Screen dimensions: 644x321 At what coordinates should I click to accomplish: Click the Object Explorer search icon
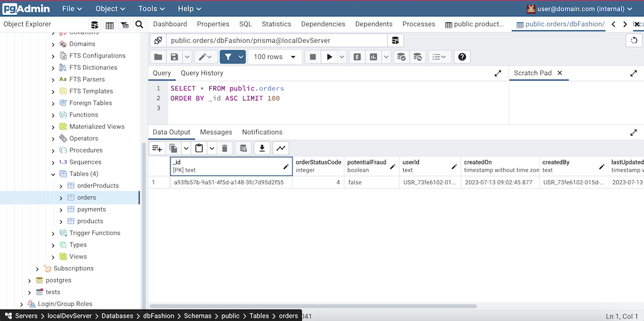[x=139, y=24]
